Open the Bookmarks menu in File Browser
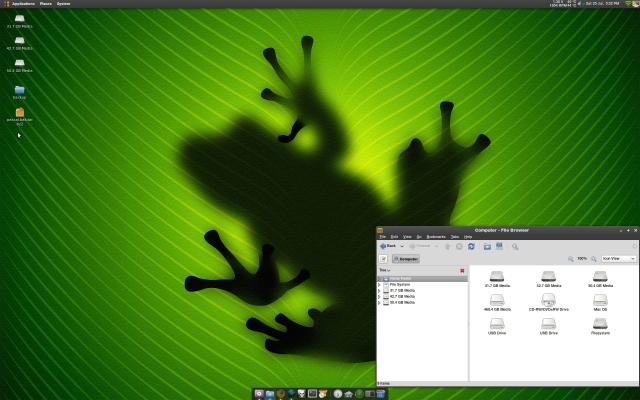Image resolution: width=640 pixels, height=400 pixels. coord(436,237)
